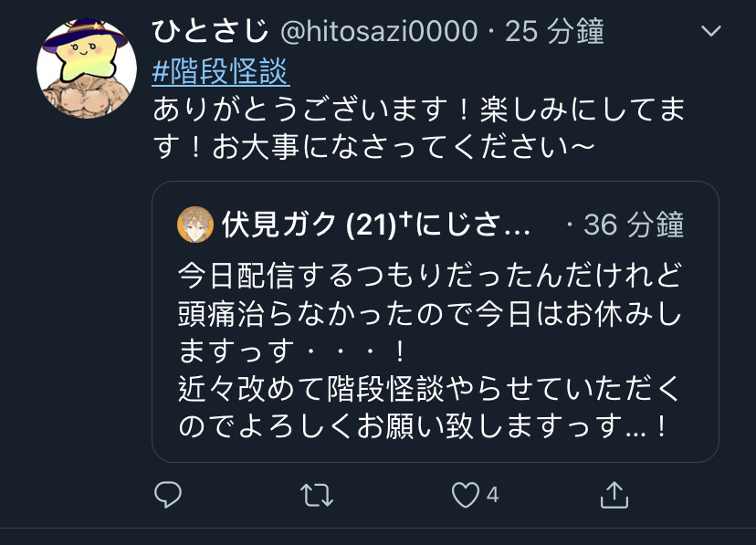Open the tweet's 25 分鐘 timestamp
Image resolution: width=756 pixels, height=545 pixels.
[554, 31]
